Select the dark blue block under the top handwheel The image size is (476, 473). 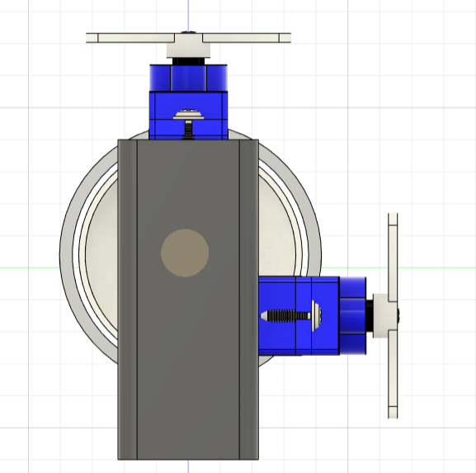(189, 78)
